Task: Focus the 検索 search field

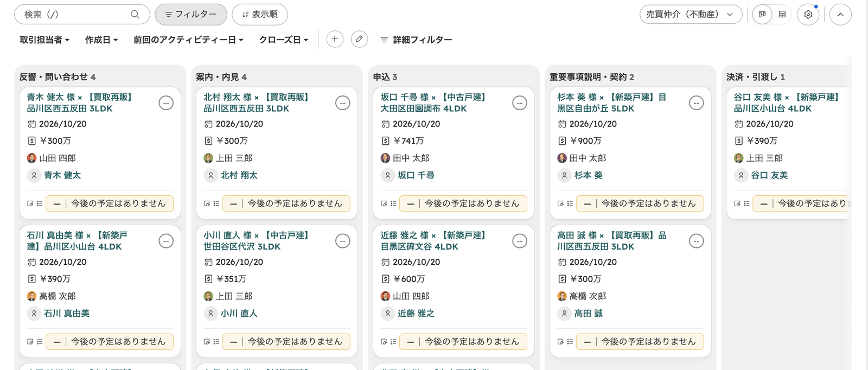Action: point(81,15)
